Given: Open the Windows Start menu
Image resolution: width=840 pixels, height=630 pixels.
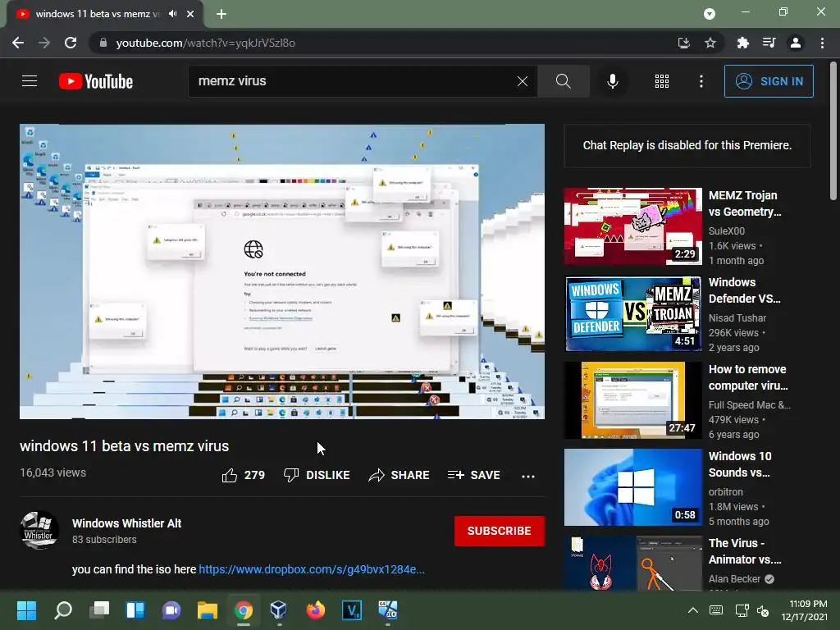Looking at the screenshot, I should tap(26, 610).
